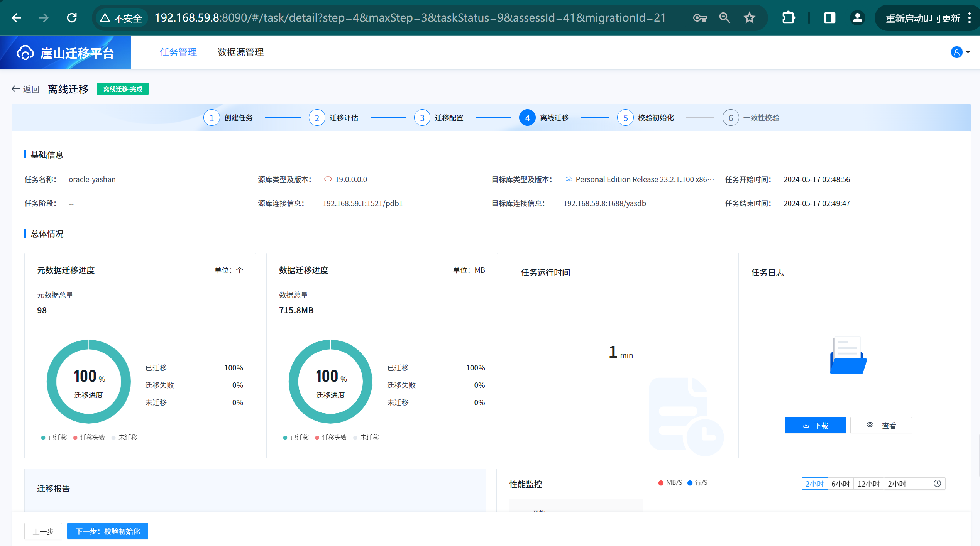Click 下一步：校验初始化 button
The height and width of the screenshot is (546, 980).
click(107, 531)
